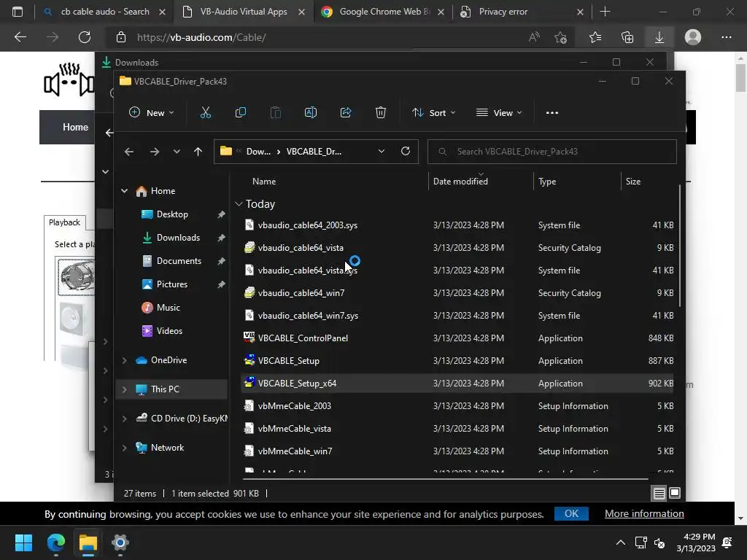The height and width of the screenshot is (560, 747).
Task: Open Edge Favorites star list icon
Action: point(595,37)
